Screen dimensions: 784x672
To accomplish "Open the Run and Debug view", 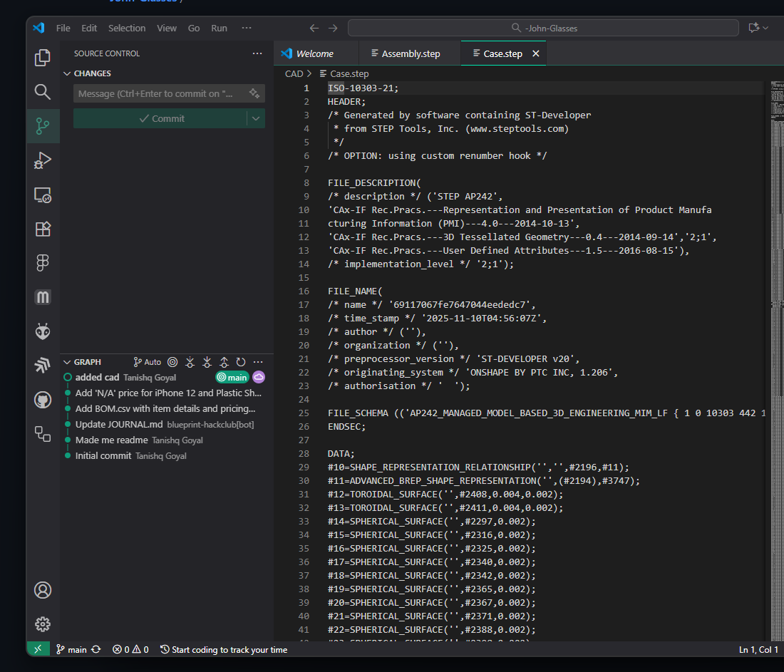I will pyautogui.click(x=43, y=160).
